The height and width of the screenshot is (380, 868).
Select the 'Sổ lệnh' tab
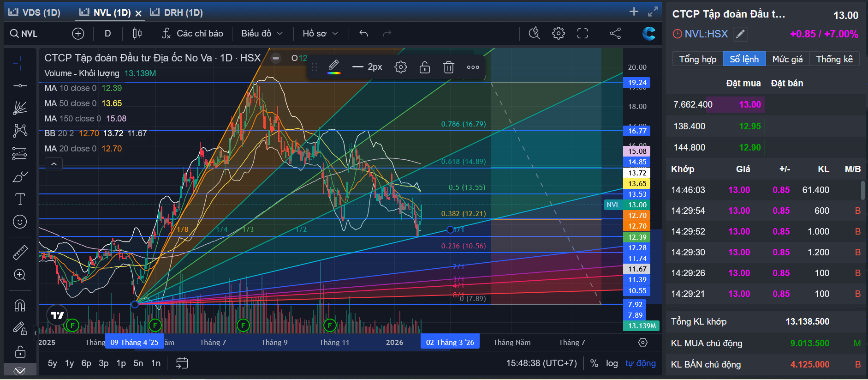coord(744,59)
